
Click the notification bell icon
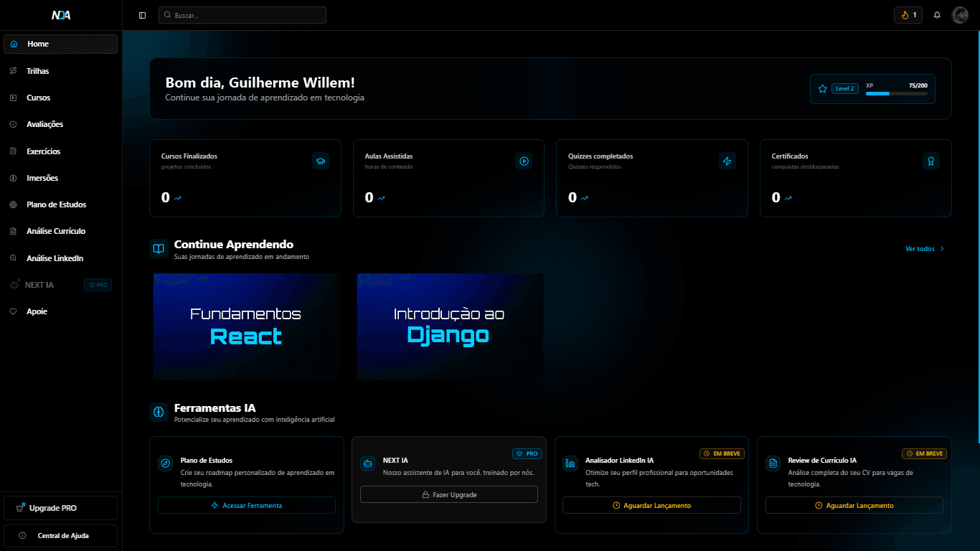coord(937,15)
